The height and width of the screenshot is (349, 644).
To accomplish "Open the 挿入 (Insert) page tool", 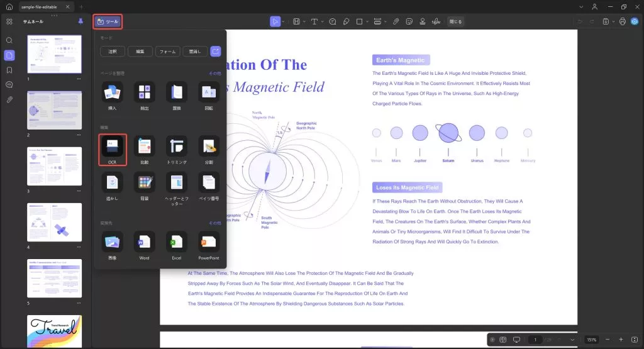I will (112, 96).
